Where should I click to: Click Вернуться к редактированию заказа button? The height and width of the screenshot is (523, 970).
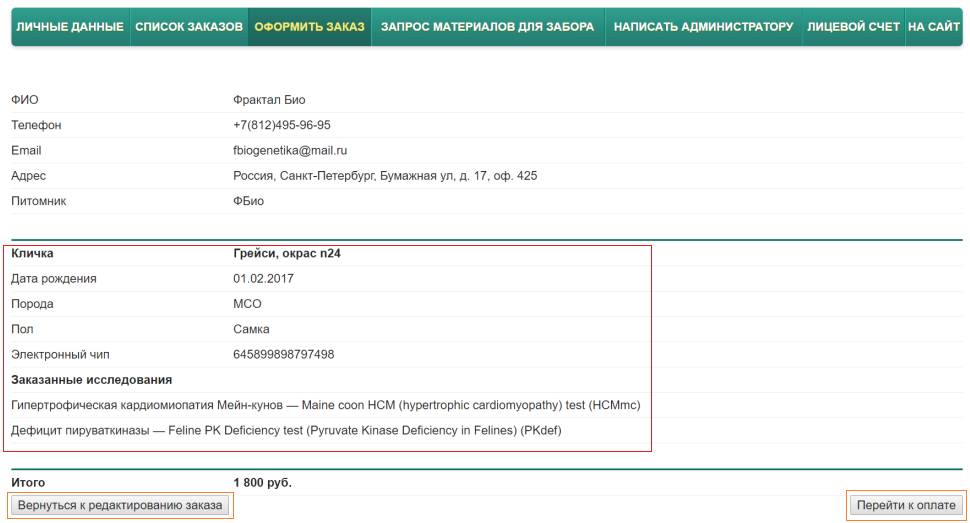[x=120, y=505]
